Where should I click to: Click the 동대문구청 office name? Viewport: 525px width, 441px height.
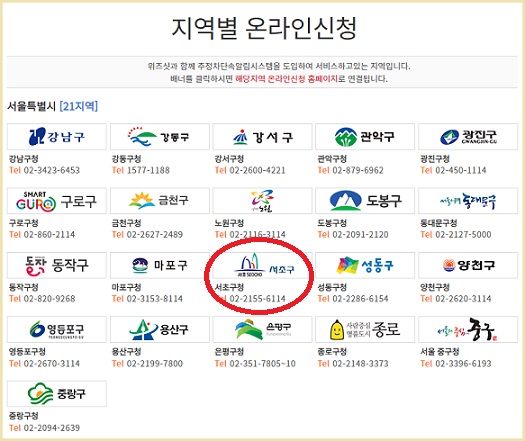coord(438,223)
